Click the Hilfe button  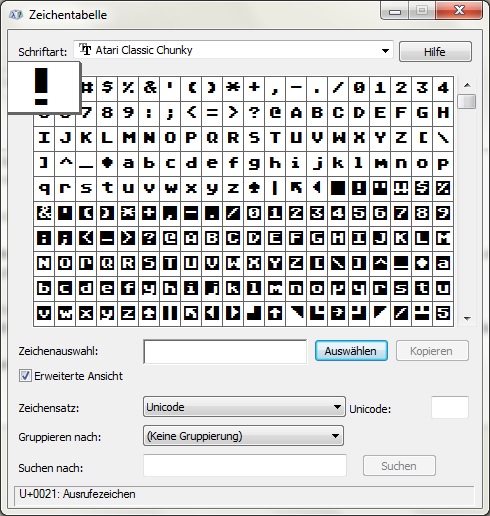click(x=435, y=52)
